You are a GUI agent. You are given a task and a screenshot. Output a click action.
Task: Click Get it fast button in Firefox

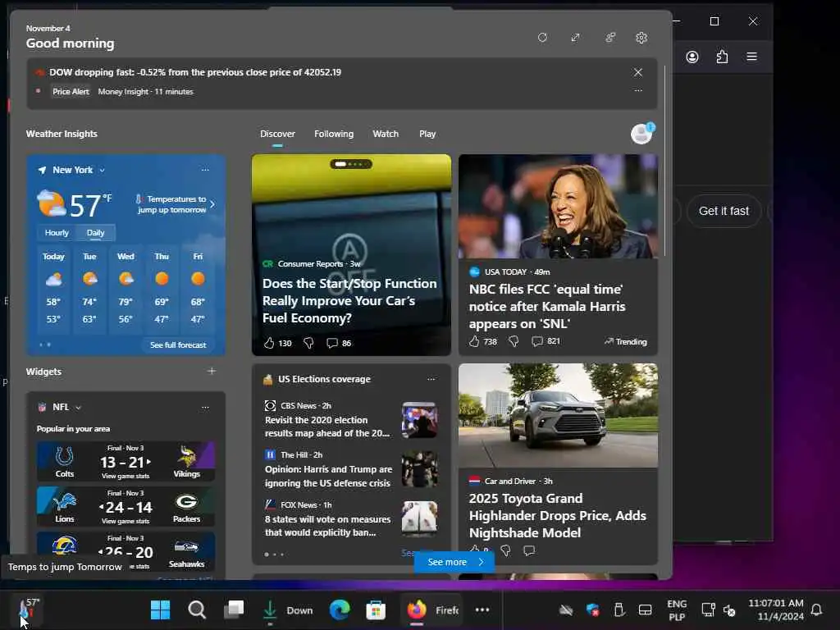[x=724, y=211]
